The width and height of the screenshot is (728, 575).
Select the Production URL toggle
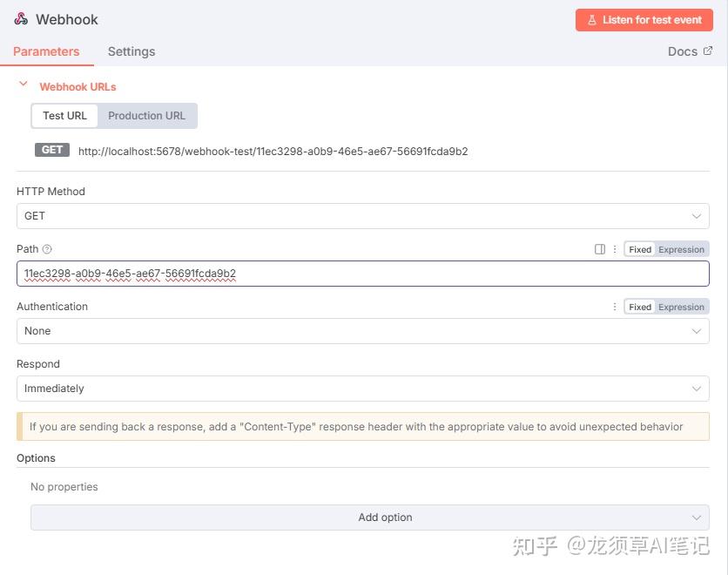[146, 115]
